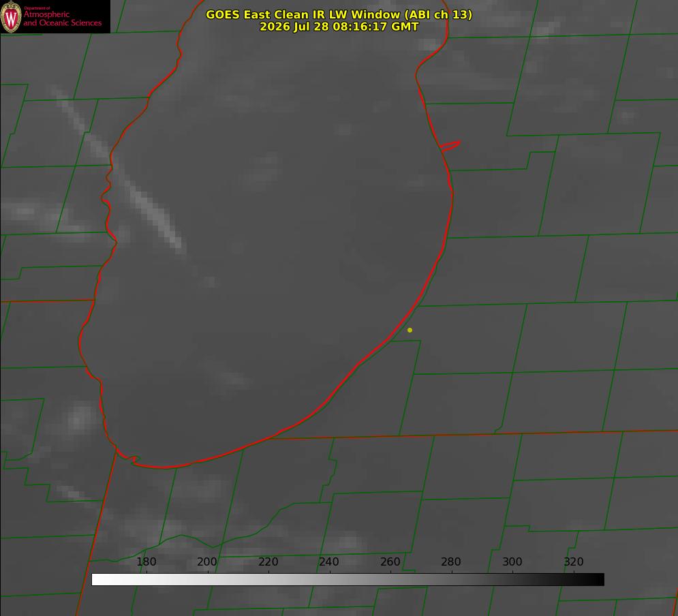Click the 240 colorbar label
Screen dimensions: 678x616
coord(328,561)
